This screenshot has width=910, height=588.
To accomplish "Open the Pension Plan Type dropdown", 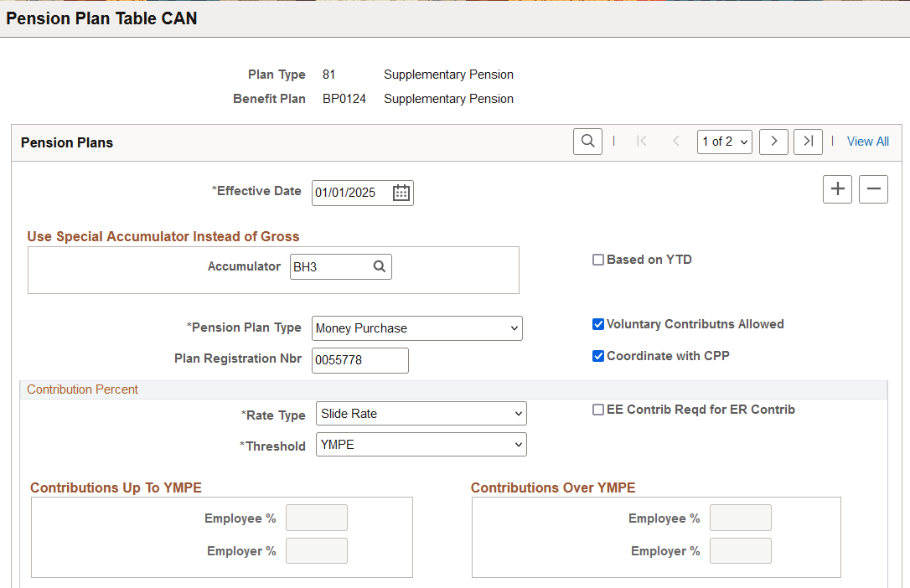I will 416,328.
